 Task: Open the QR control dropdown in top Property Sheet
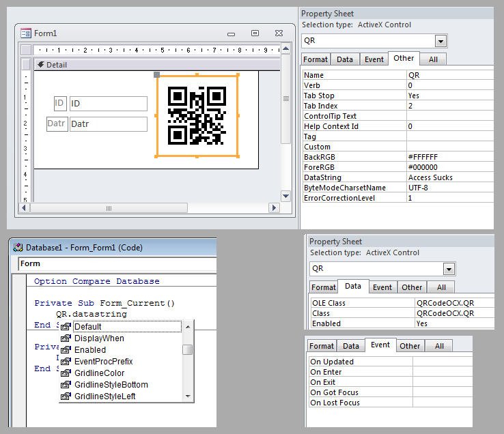(440, 41)
